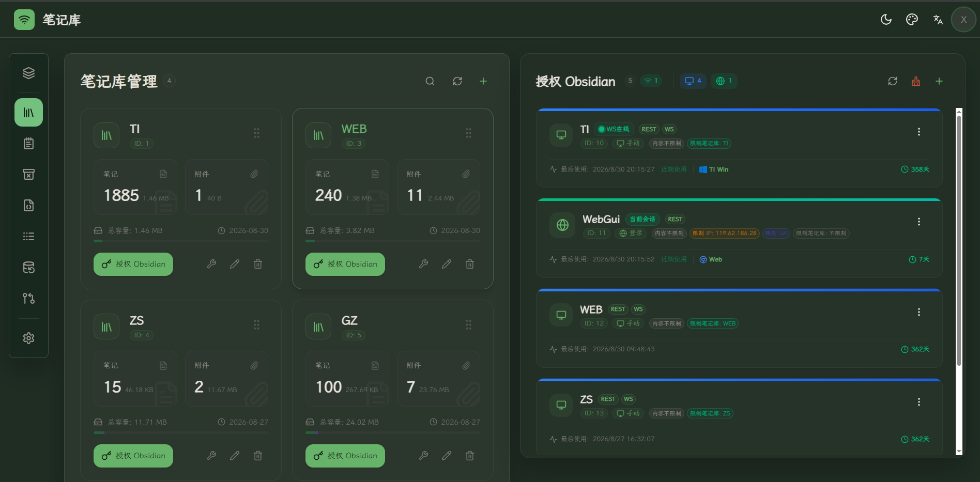Open the more options menu for TI authorization
This screenshot has width=980, height=482.
click(x=919, y=132)
